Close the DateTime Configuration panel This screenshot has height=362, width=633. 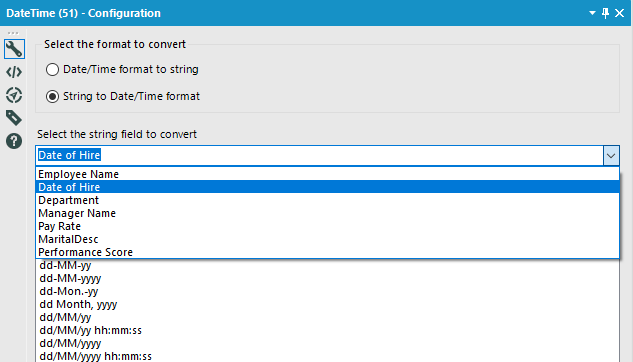tap(619, 13)
